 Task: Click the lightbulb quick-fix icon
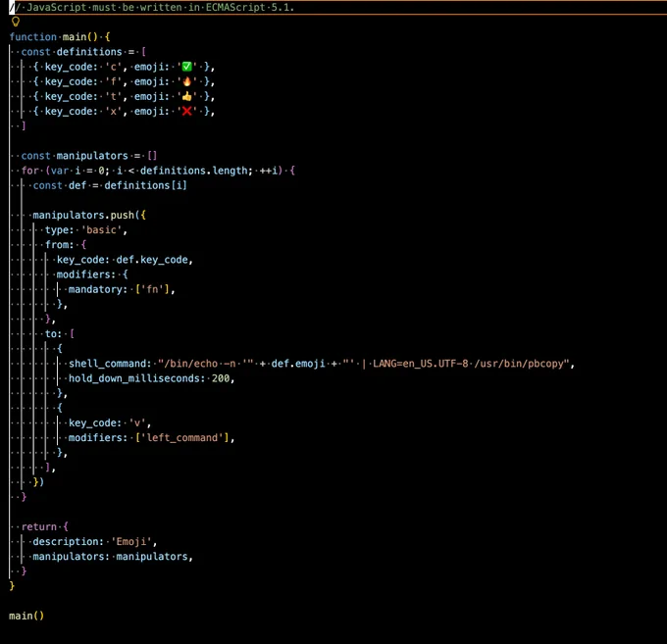click(16, 22)
